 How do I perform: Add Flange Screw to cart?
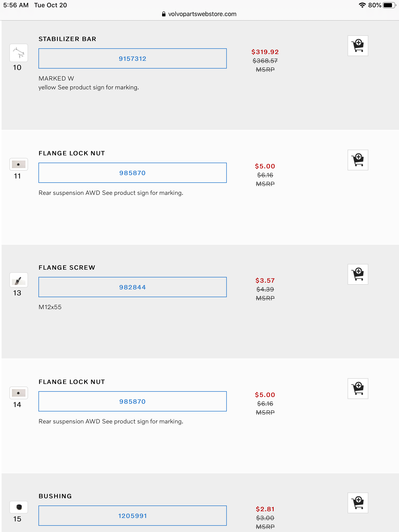pyautogui.click(x=358, y=274)
